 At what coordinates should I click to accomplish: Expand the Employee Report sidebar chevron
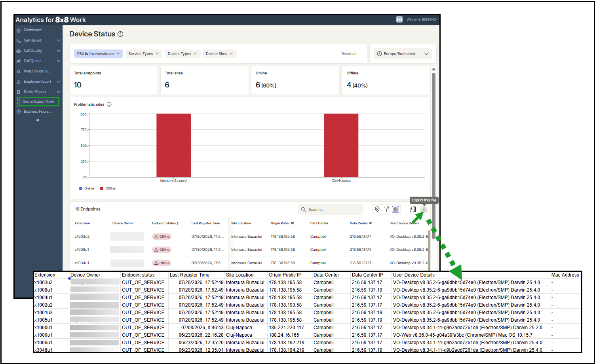(x=59, y=82)
